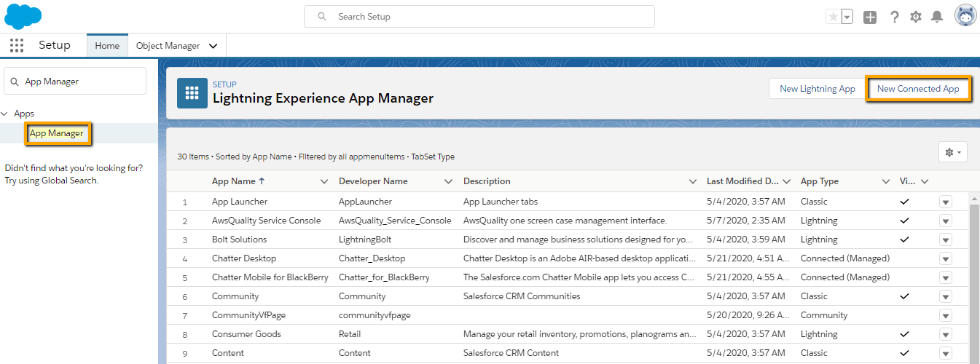The image size is (980, 364).
Task: Select App Manager in the sidebar tree
Action: pyautogui.click(x=57, y=133)
